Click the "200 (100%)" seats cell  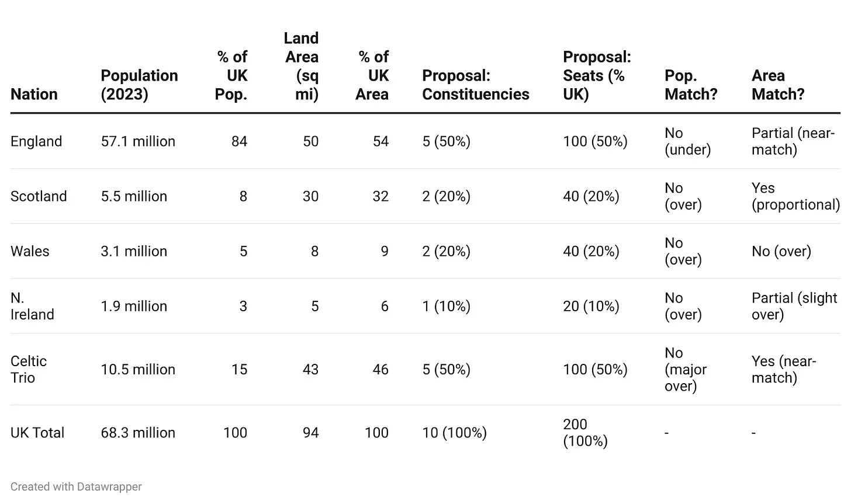[585, 433]
